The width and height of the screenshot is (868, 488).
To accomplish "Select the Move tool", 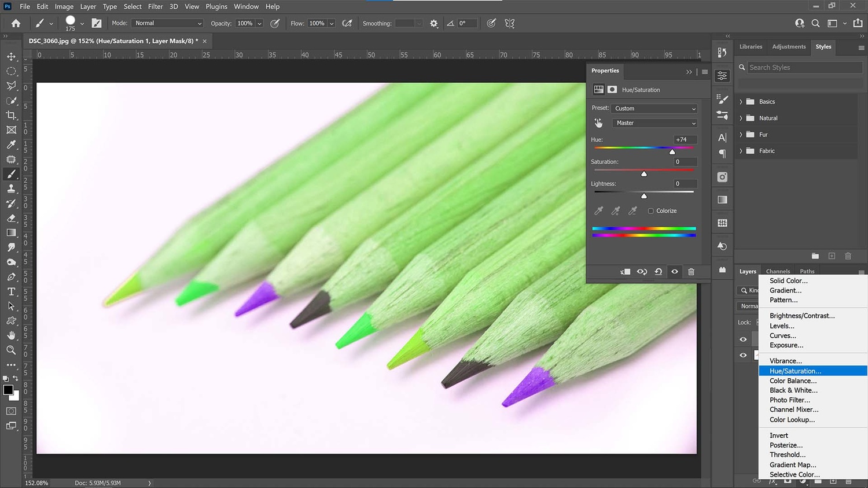I will [x=11, y=57].
